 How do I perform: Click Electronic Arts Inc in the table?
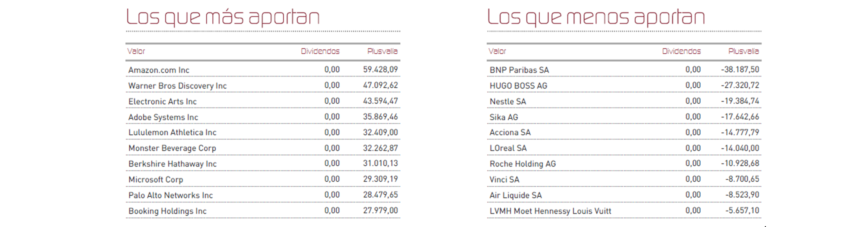click(162, 102)
